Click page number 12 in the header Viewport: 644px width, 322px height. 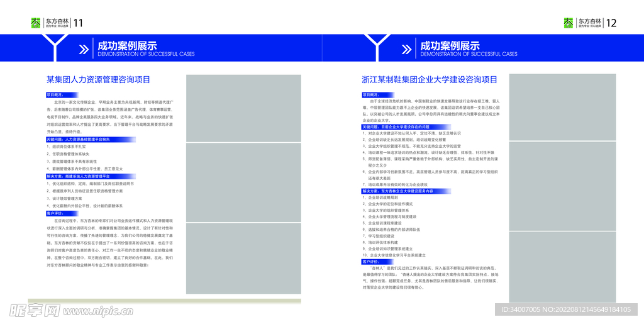point(611,23)
